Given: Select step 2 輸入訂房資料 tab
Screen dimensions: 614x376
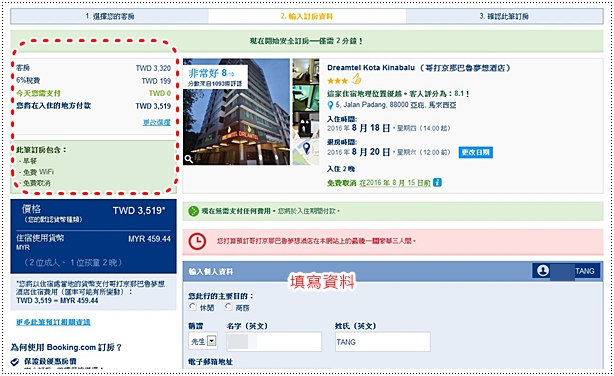Looking at the screenshot, I should (x=307, y=16).
